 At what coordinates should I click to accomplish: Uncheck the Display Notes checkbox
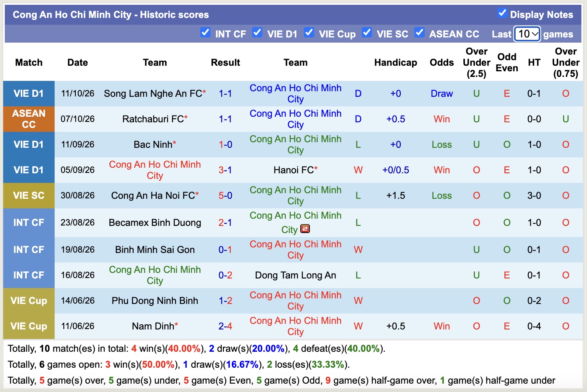coord(502,13)
